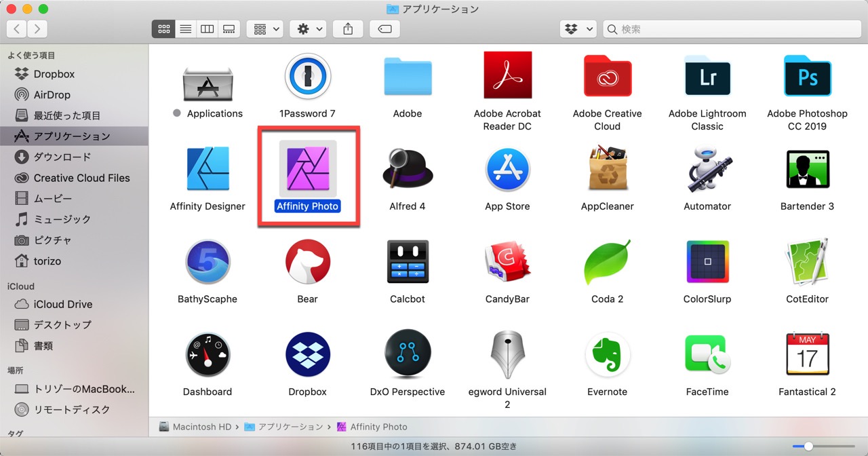Select Adobe Photoshop CC 2019 icon
Image resolution: width=868 pixels, height=456 pixels.
click(x=807, y=76)
